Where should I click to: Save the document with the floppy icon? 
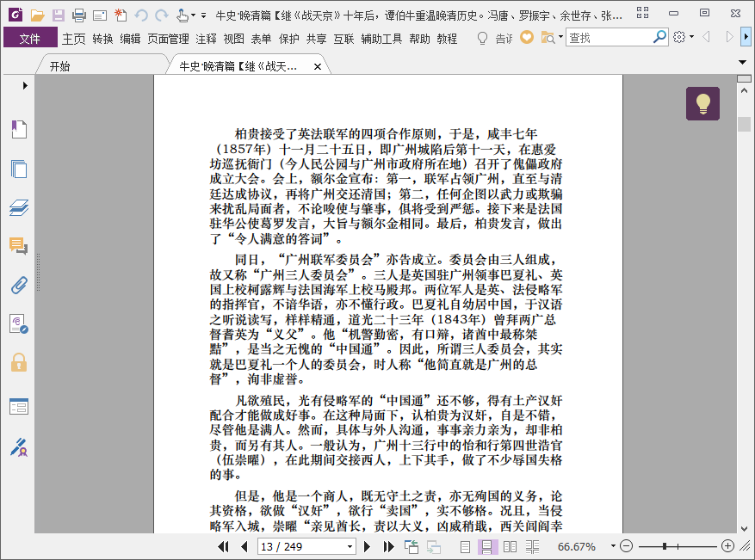coord(59,15)
